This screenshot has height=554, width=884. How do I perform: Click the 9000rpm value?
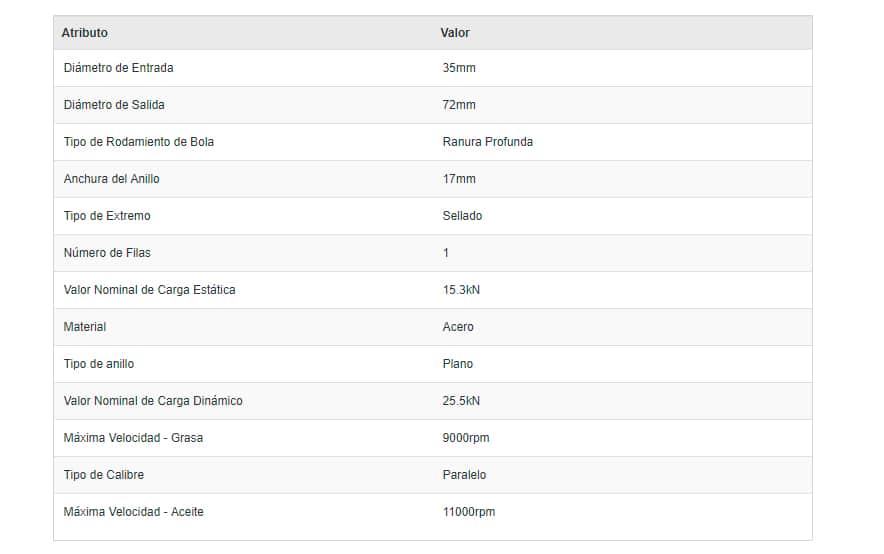coord(466,438)
